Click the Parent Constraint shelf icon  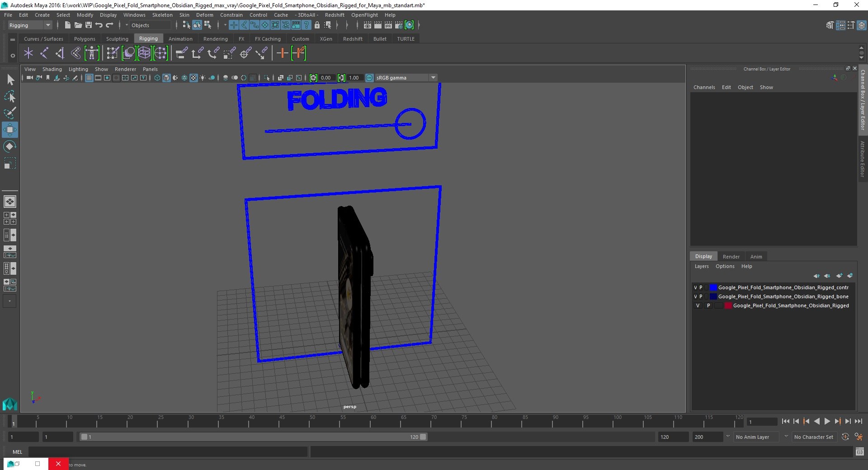point(181,53)
